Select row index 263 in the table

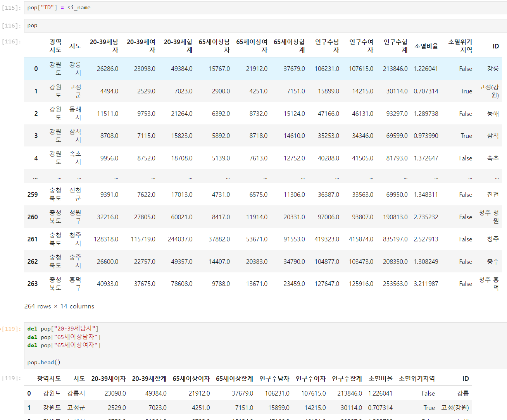point(33,284)
